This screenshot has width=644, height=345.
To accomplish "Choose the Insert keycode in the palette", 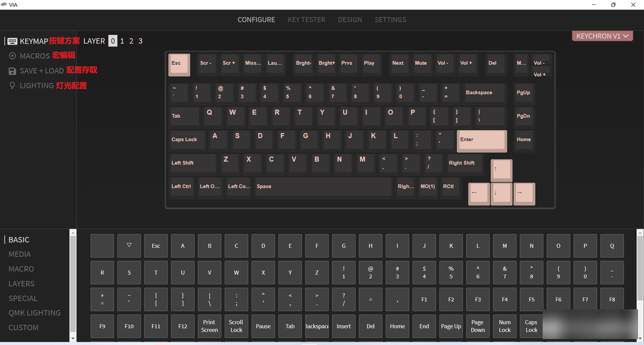I will [344, 326].
